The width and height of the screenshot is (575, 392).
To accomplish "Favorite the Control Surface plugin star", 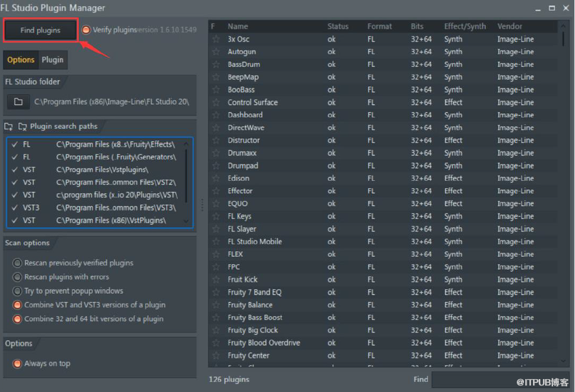I will pos(216,102).
